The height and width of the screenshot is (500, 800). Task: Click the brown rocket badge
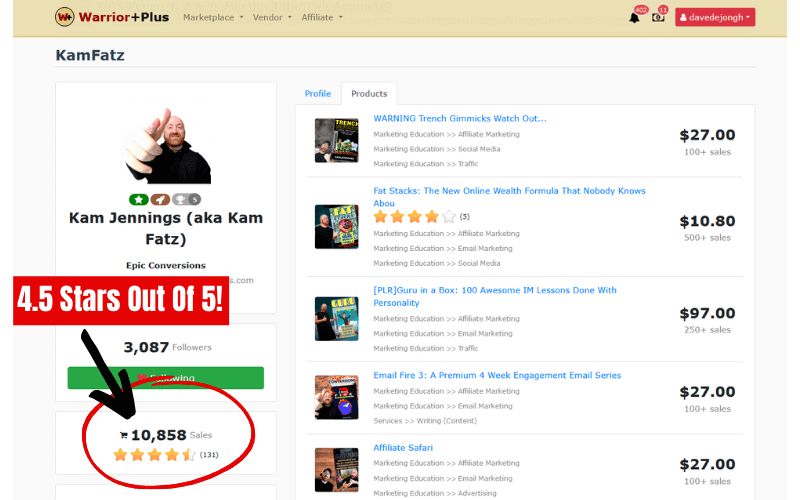pyautogui.click(x=160, y=199)
